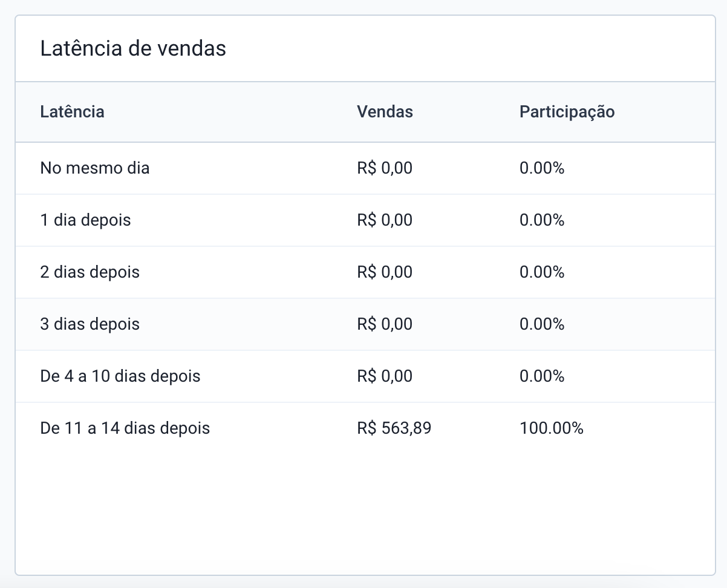Click the "Latência de vendas" card title
The image size is (727, 588).
click(133, 48)
